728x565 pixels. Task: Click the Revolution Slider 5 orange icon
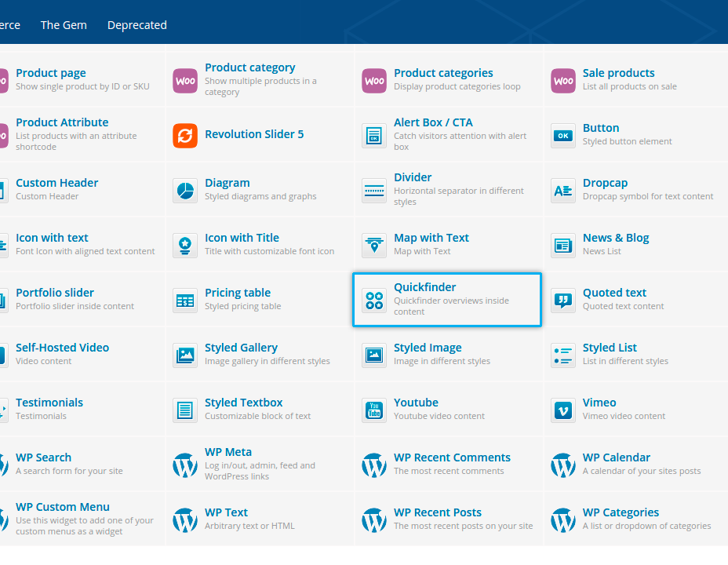point(185,135)
